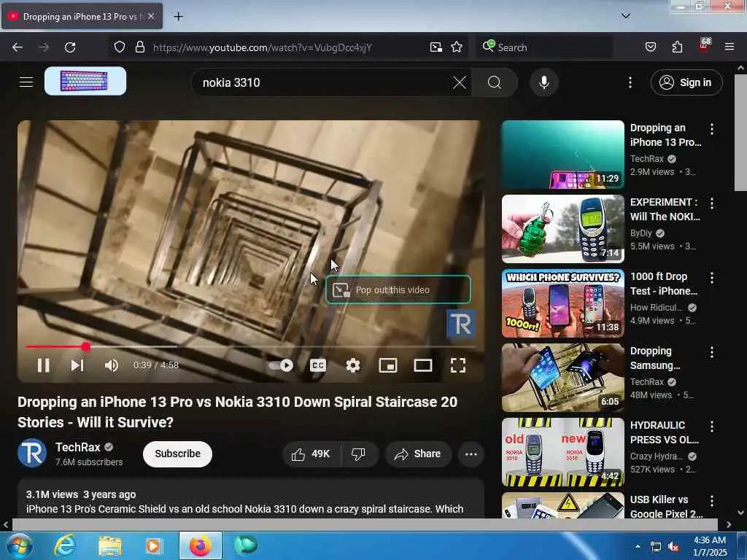View site security padlock info
This screenshot has width=747, height=560.
click(x=139, y=47)
